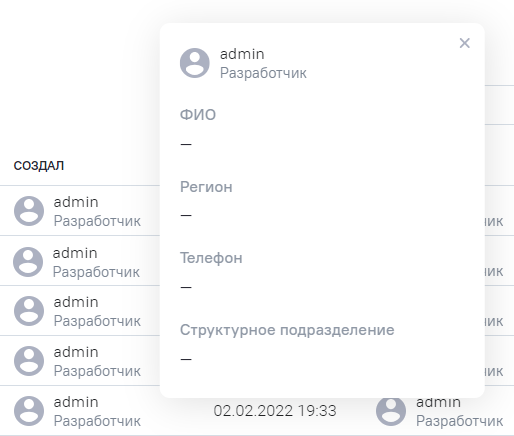
Task: Click the last row's creator avatar icon
Action: pyautogui.click(x=29, y=411)
